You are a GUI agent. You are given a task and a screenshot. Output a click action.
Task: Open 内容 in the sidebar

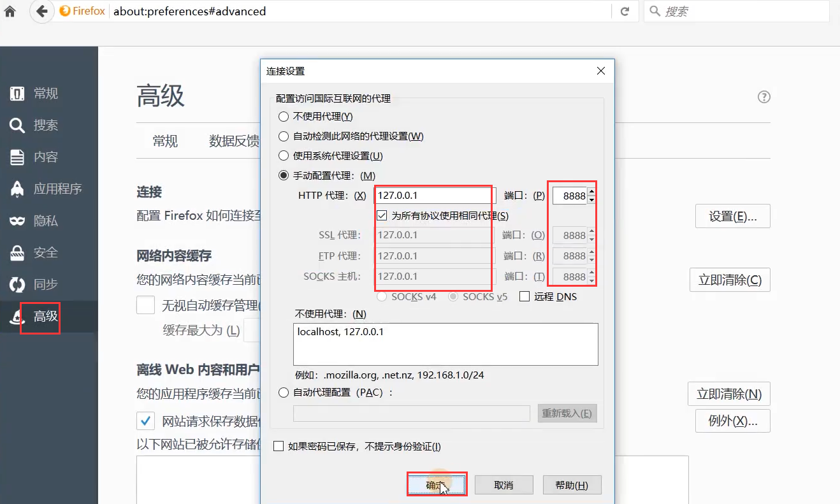[46, 157]
